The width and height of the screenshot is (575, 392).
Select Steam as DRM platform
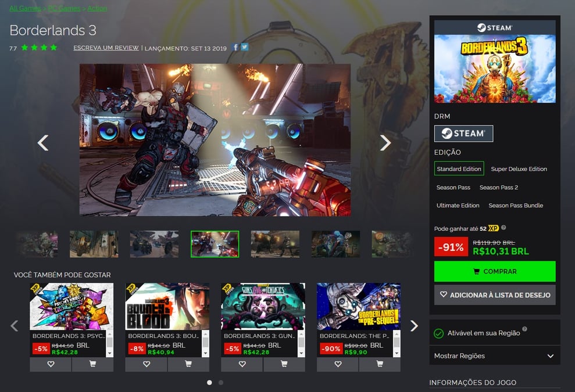point(463,134)
